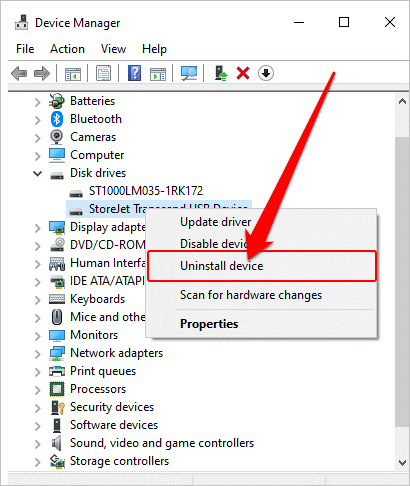Expand the Cameras category
Viewport: 410px width, 486px height.
pos(37,138)
